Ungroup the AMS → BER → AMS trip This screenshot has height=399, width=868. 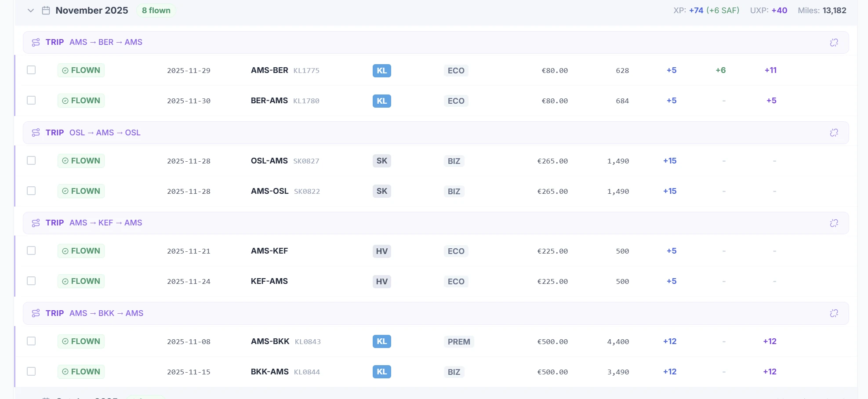[x=834, y=42]
